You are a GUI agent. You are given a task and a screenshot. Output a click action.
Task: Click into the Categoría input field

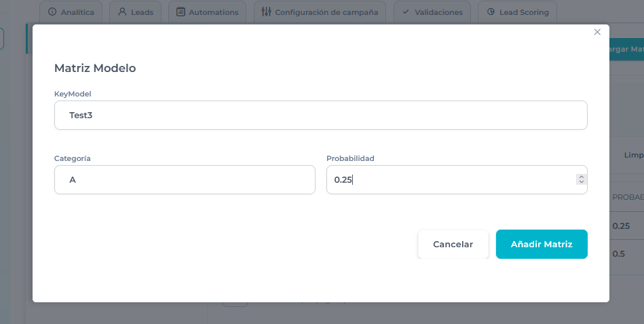[x=185, y=180]
